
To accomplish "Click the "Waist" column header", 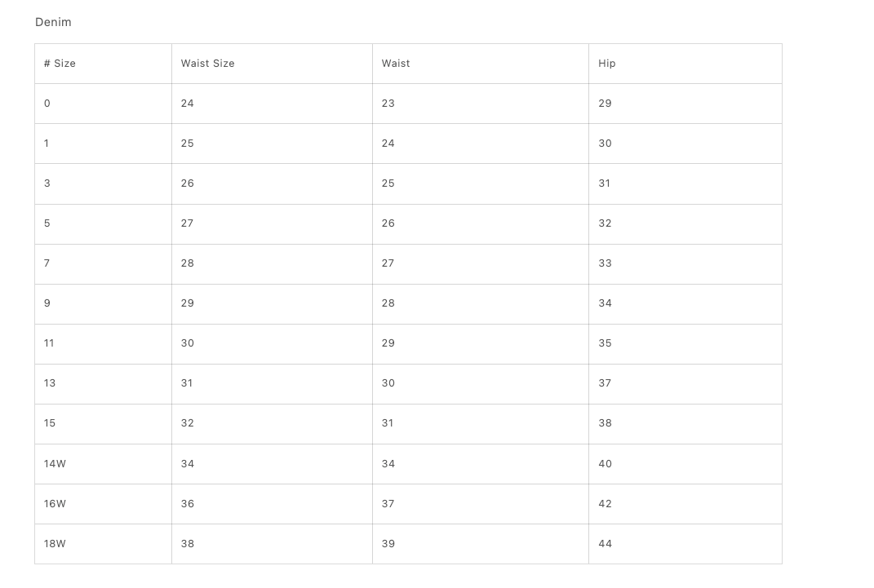I will pos(396,64).
